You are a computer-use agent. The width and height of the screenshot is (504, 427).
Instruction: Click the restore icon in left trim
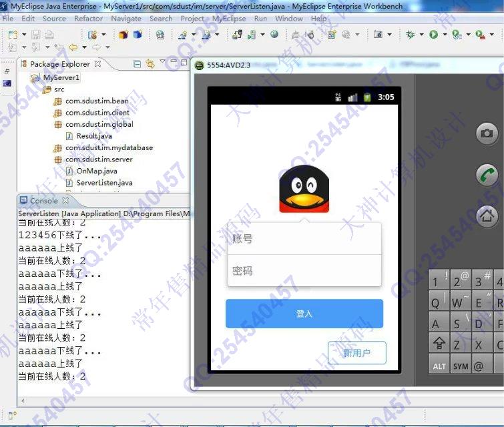7,71
